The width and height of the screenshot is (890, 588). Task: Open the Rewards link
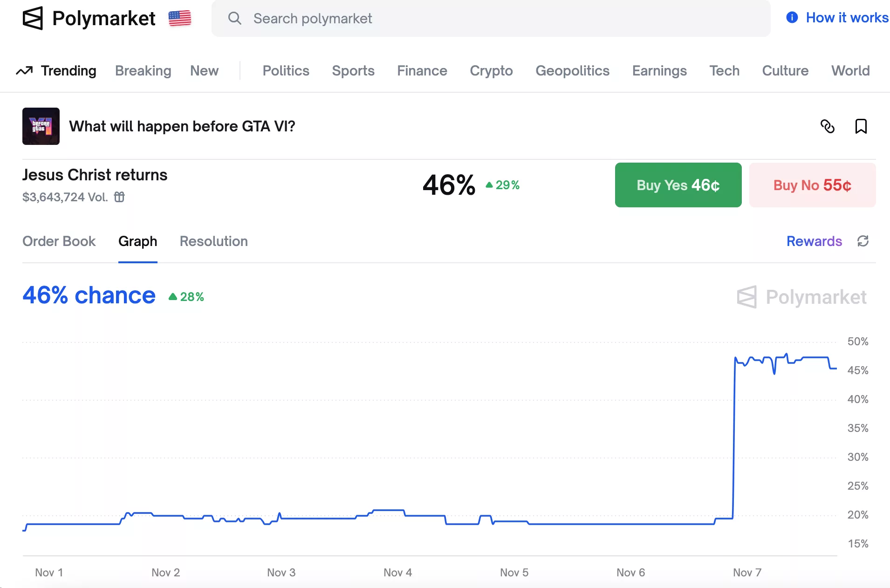[x=814, y=241]
